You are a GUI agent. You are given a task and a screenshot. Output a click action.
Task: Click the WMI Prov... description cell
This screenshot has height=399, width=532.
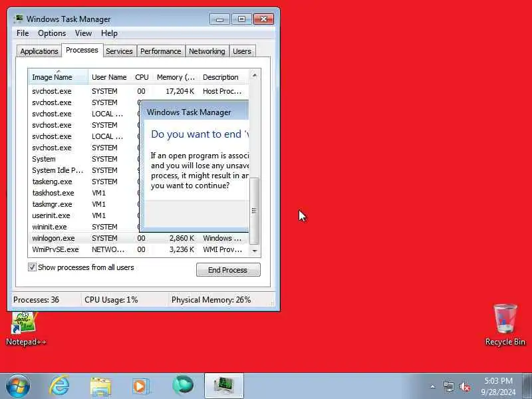click(223, 249)
